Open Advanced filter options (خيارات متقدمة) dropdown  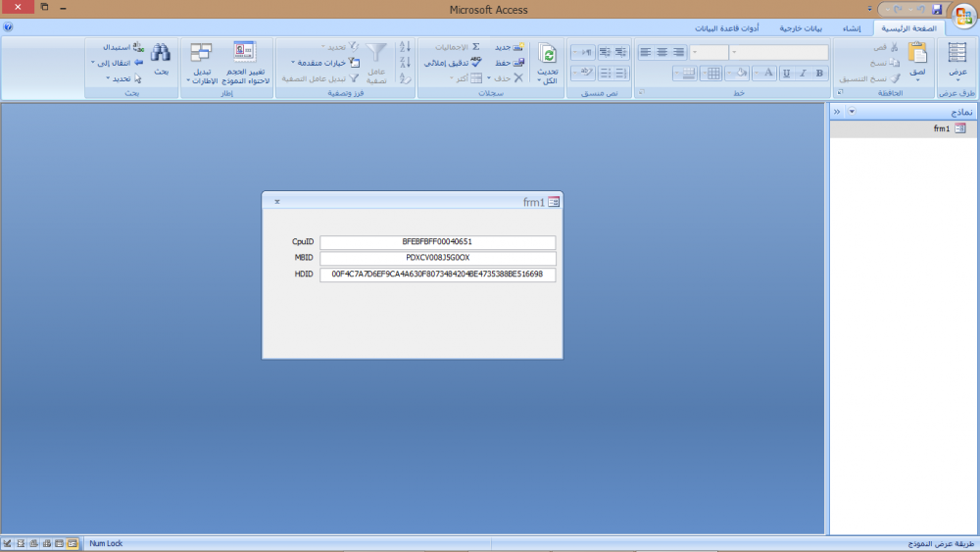325,63
